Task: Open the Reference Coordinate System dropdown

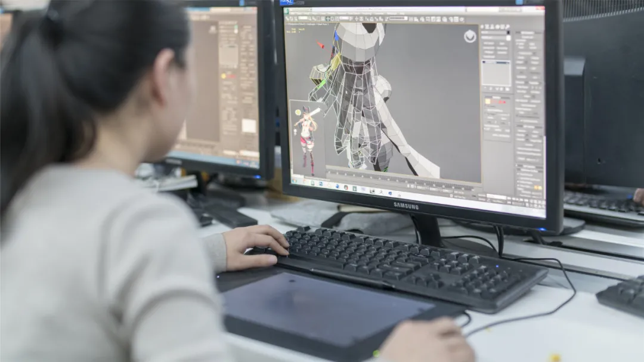Action: click(x=344, y=19)
